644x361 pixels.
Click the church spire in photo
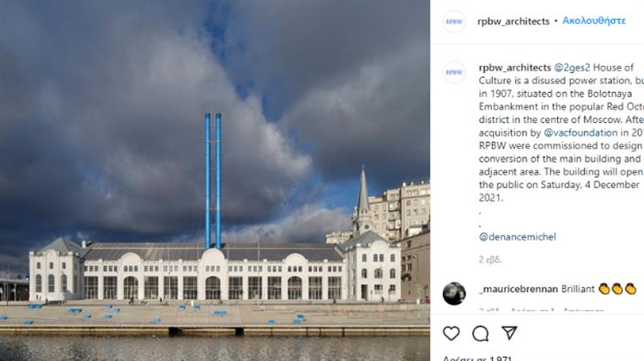tap(362, 189)
